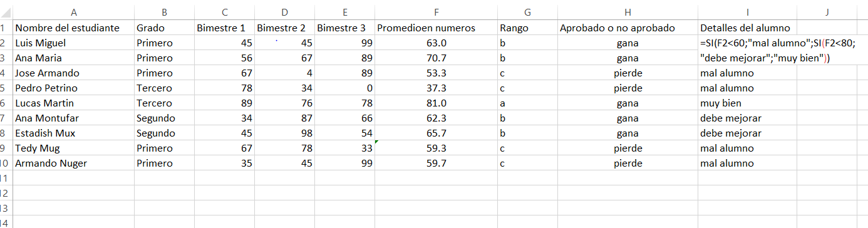The width and height of the screenshot is (868, 228).
Task: Click Estadish Mux's Bimestre 2 value 98
Action: click(284, 133)
